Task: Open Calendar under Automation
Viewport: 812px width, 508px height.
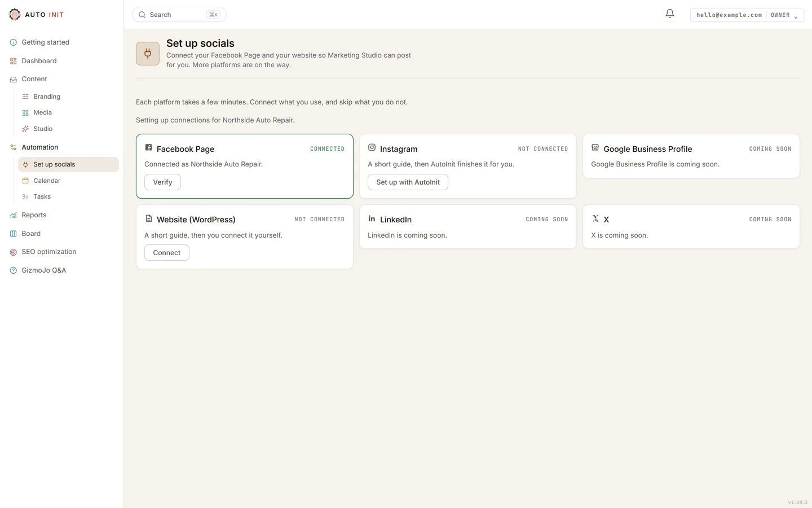Action: (68, 181)
